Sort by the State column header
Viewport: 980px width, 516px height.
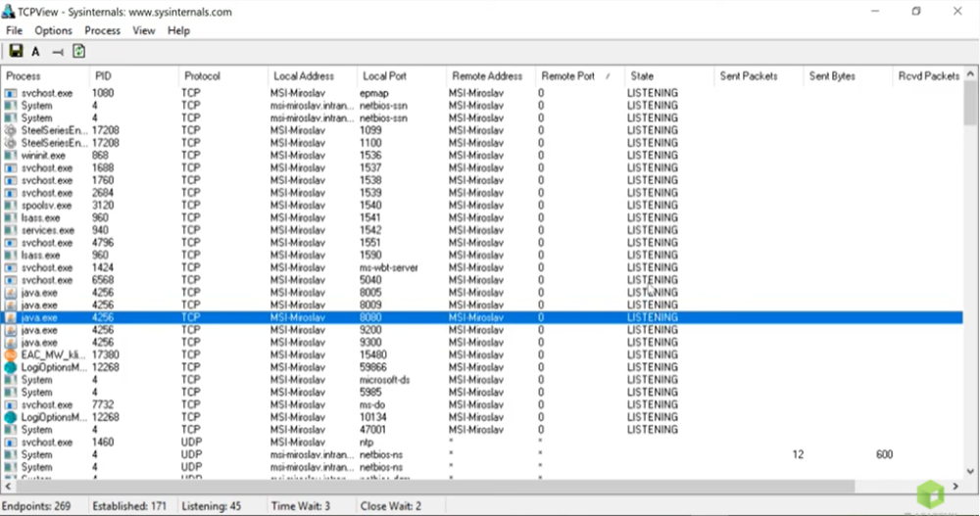(x=643, y=75)
